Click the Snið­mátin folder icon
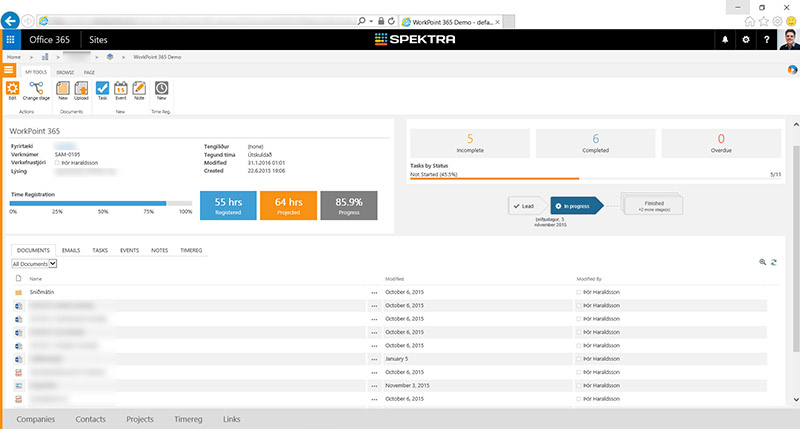 pyautogui.click(x=18, y=292)
